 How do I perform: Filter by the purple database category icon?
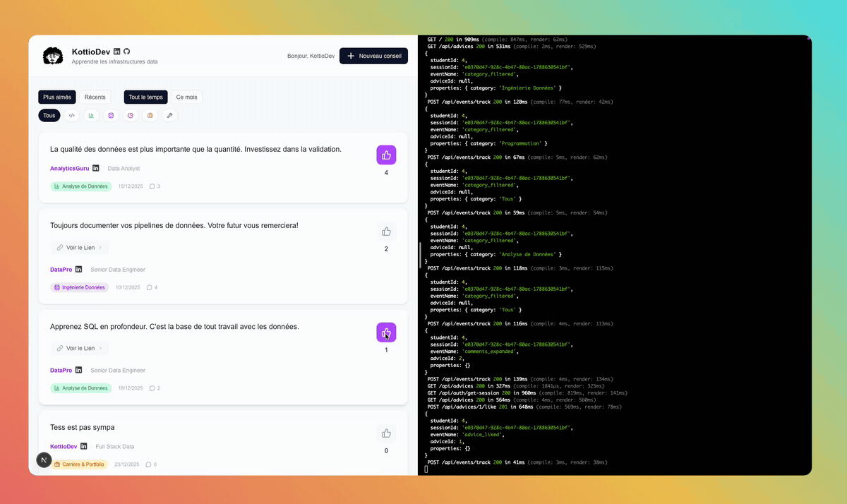point(110,115)
